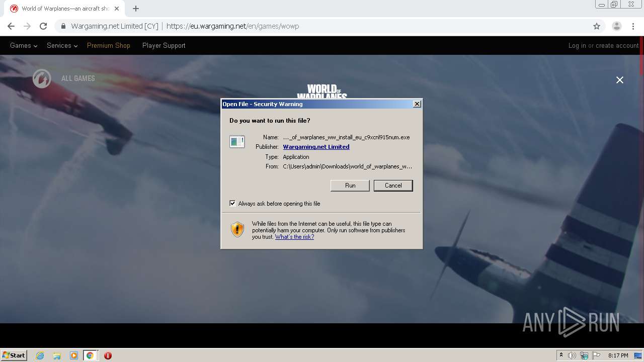Close the World of Warplanes tab

click(117, 9)
